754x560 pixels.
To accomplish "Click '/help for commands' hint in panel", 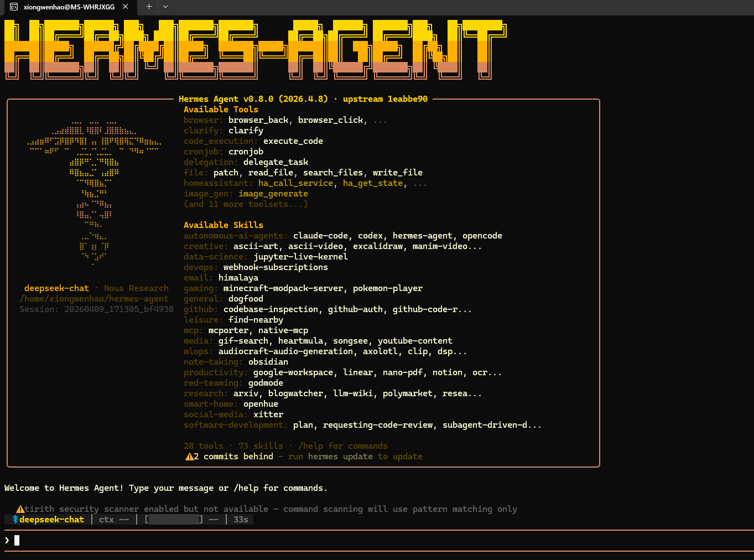I will [x=343, y=446].
